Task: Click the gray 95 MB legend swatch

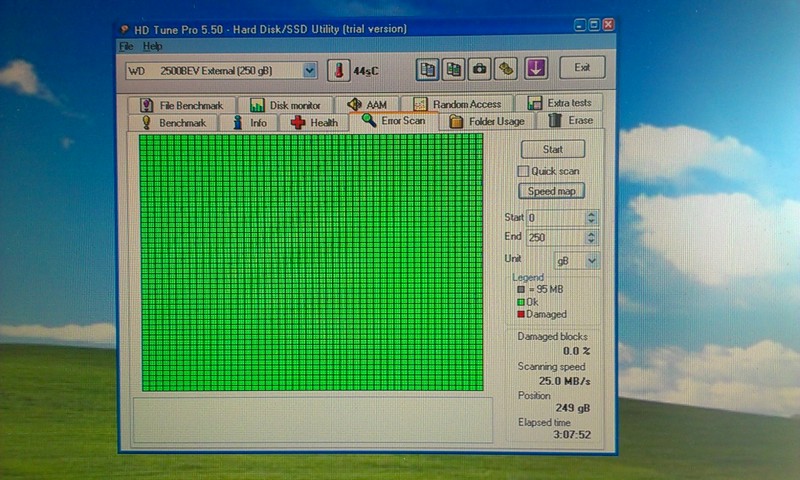Action: coord(521,289)
